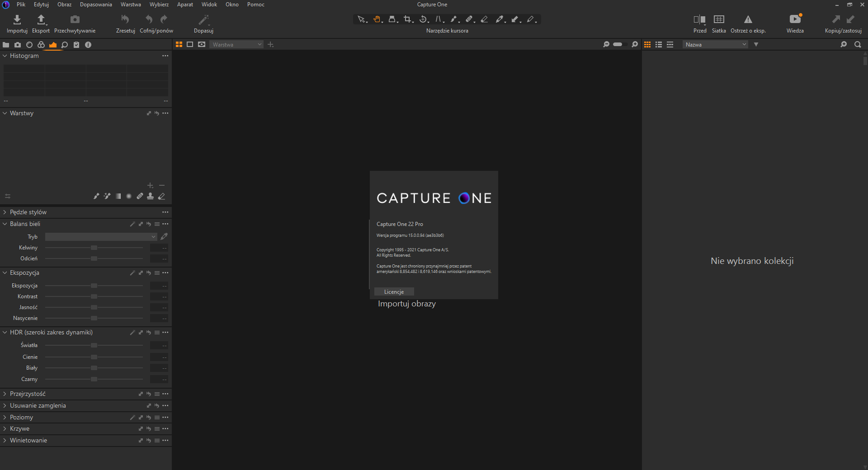Open the white balance Tryb dropdown
This screenshot has height=470, width=868.
point(101,237)
